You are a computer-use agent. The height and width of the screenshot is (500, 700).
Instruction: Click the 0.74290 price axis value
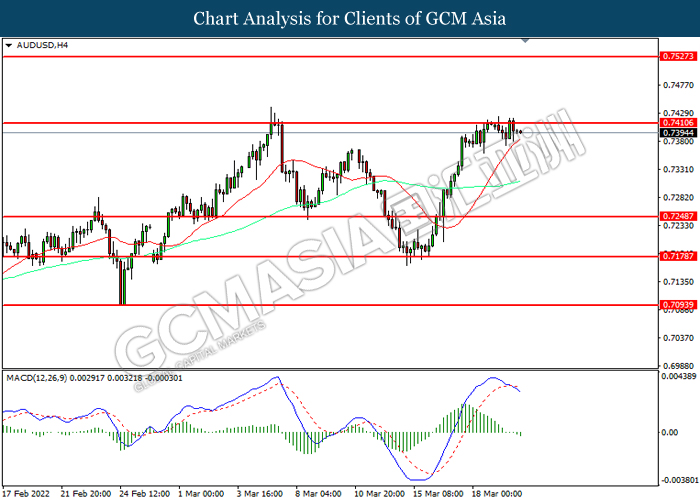[x=678, y=113]
